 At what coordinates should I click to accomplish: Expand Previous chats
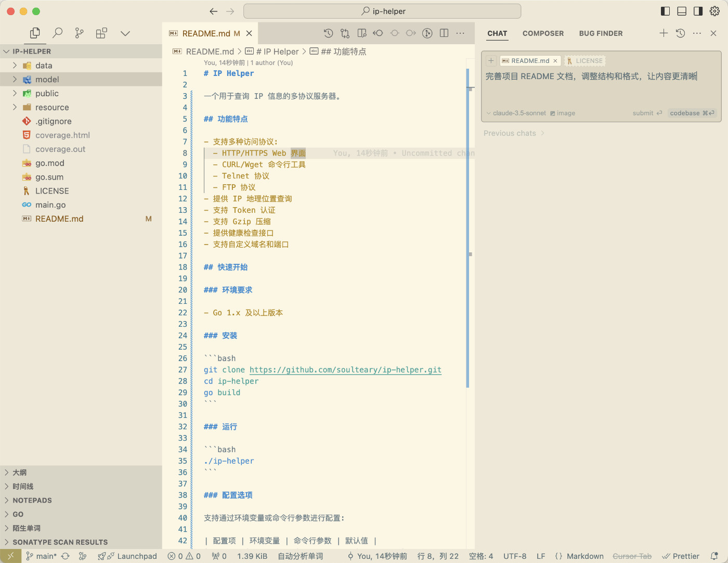514,133
